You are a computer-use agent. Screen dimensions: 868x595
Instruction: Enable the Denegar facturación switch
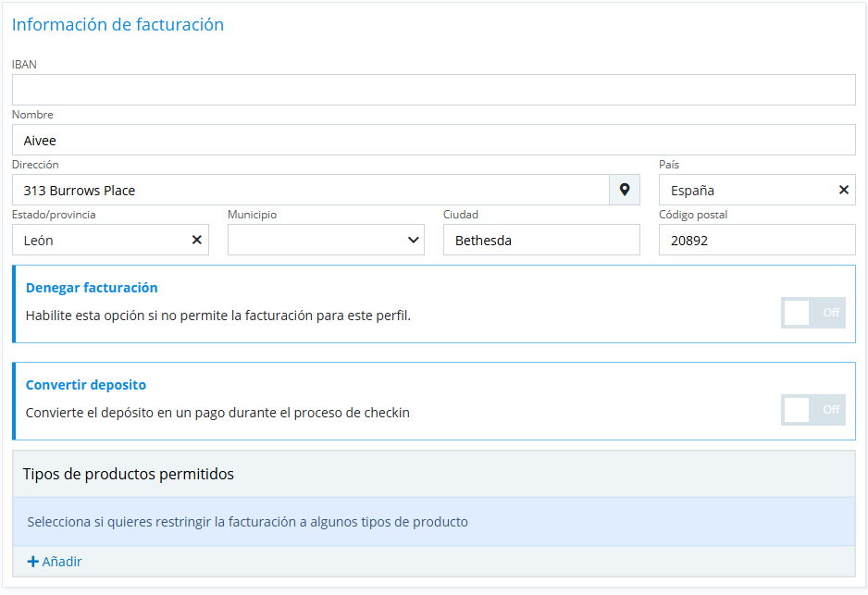click(812, 313)
